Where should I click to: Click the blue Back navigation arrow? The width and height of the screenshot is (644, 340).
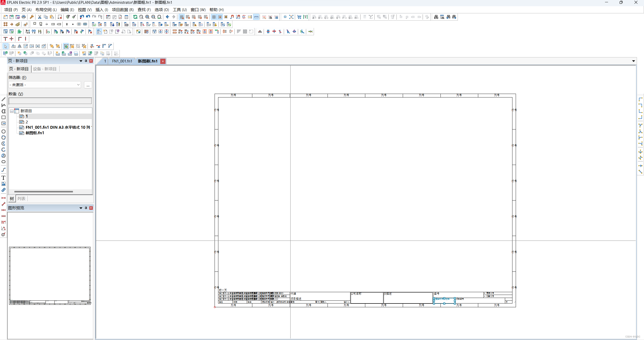coord(168,17)
